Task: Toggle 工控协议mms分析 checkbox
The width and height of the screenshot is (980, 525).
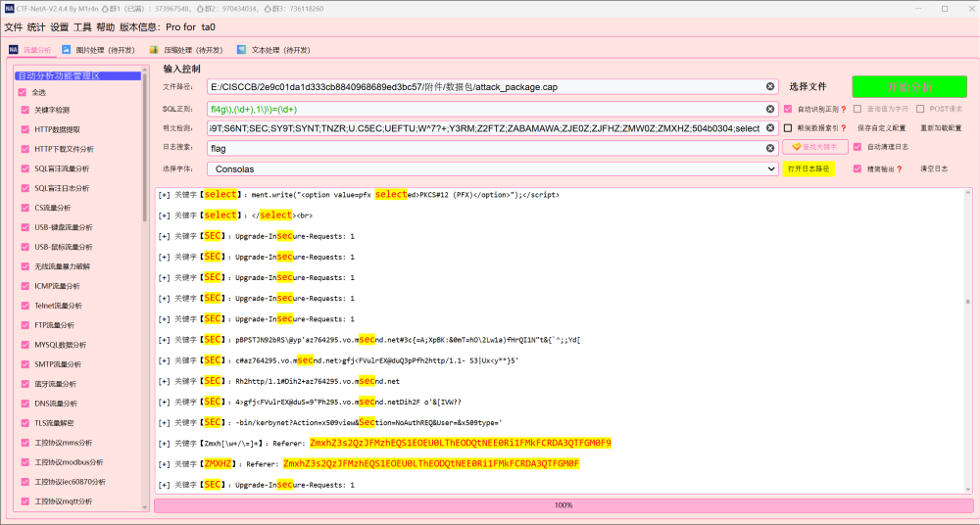Action: 25,443
